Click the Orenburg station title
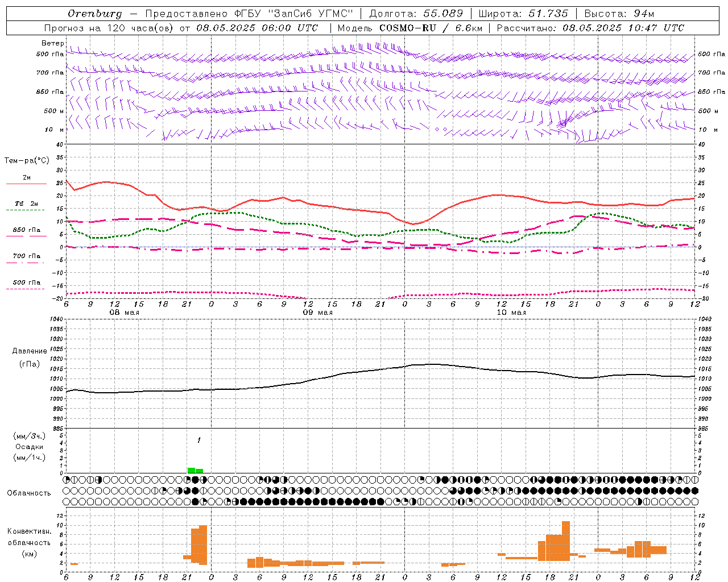 (x=94, y=14)
